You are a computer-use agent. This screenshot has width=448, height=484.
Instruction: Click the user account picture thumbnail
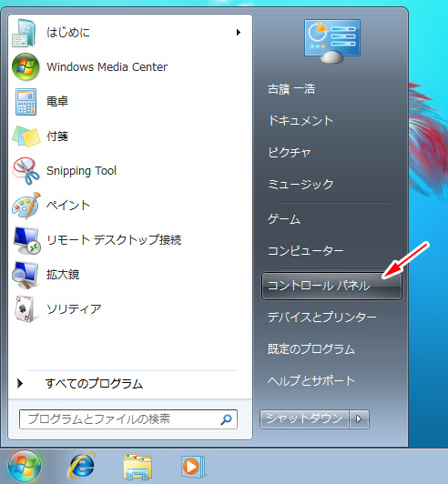pyautogui.click(x=332, y=41)
